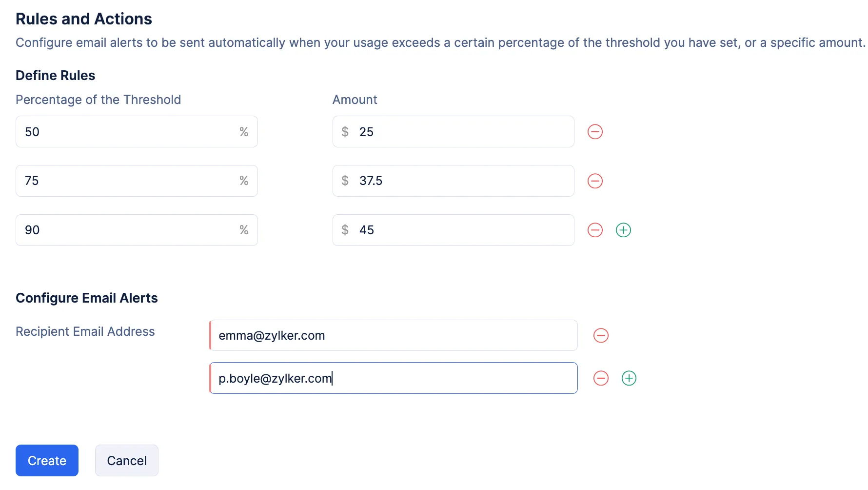Image resolution: width=868 pixels, height=490 pixels.
Task: Remove the 90% threshold rule
Action: coord(595,230)
